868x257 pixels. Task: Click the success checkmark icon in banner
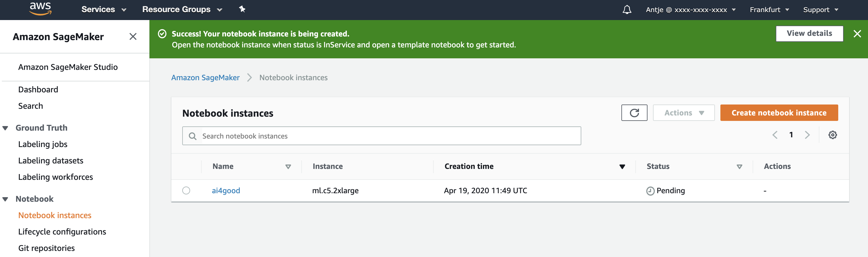coord(162,34)
